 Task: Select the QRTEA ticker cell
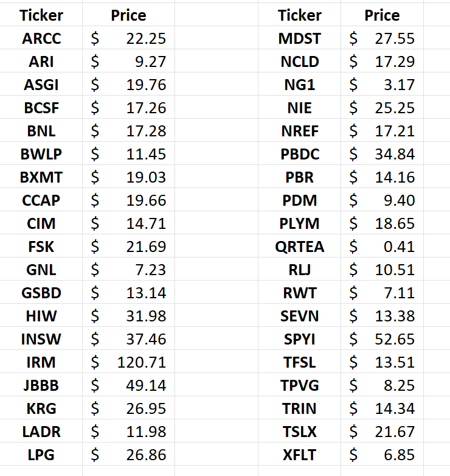(x=300, y=247)
